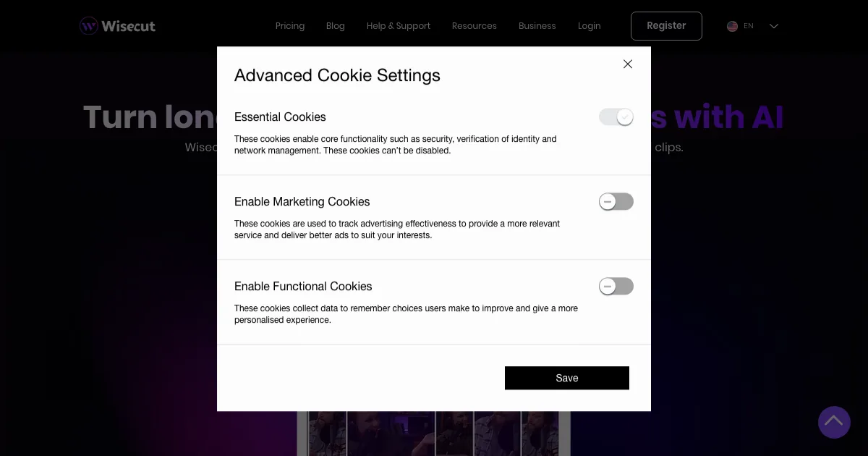Screen dimensions: 868x456
Task: Click the Login link
Action: click(589, 26)
